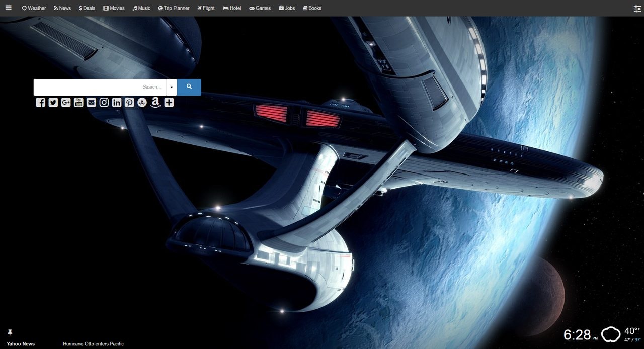The width and height of the screenshot is (644, 349).
Task: Click the Google+ icon
Action: click(x=65, y=102)
